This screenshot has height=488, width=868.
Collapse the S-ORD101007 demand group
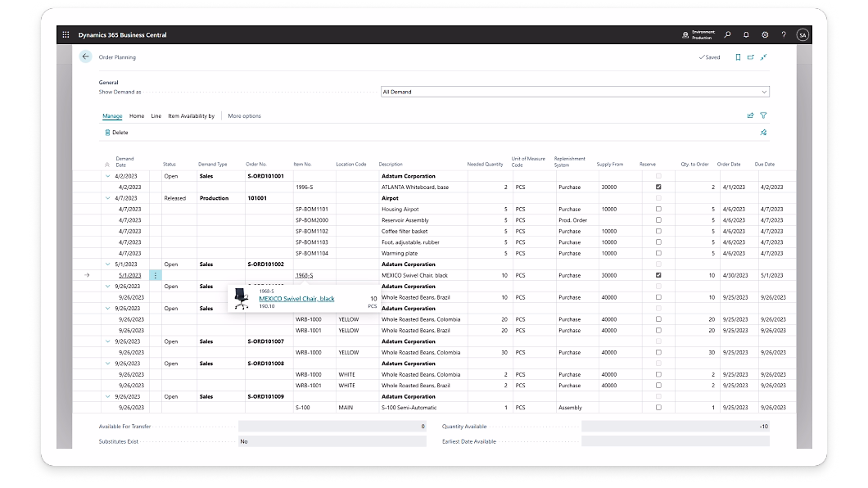(108, 341)
